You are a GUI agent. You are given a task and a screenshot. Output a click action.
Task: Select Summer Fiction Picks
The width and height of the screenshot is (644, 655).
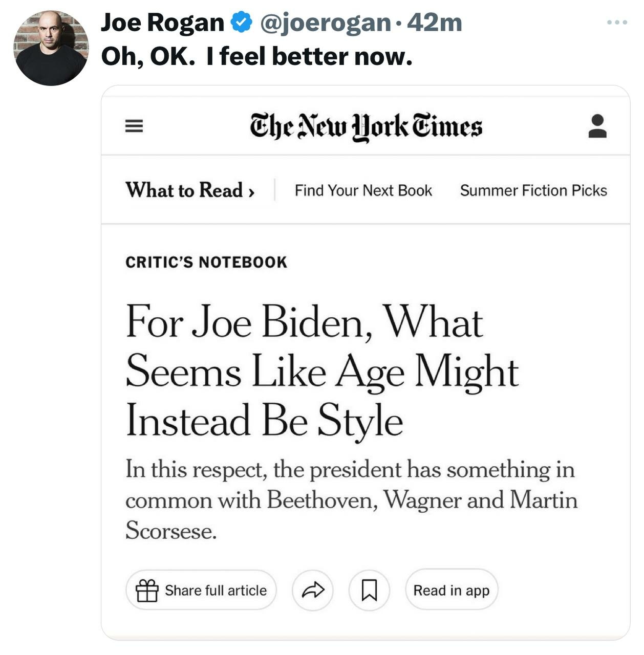click(533, 190)
